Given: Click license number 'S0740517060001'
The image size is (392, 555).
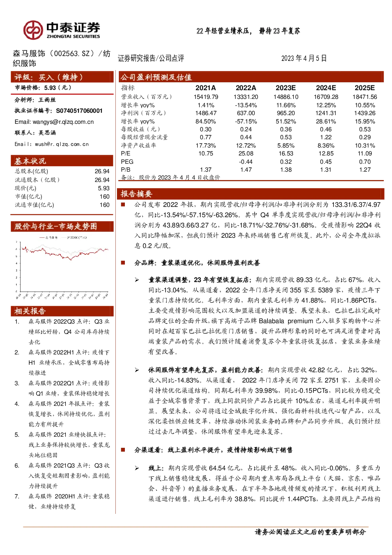Looking at the screenshot, I should (x=79, y=111).
